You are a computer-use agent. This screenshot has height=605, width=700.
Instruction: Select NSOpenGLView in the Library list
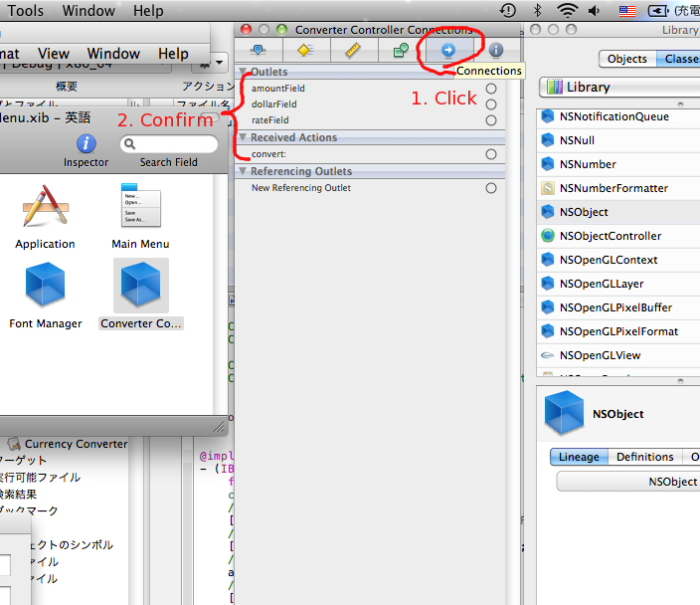click(618, 355)
